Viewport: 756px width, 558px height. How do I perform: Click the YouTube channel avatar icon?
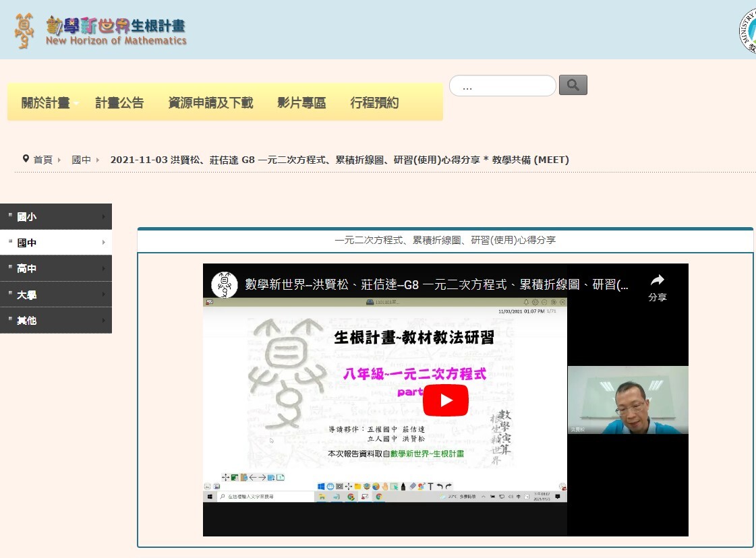coord(225,284)
